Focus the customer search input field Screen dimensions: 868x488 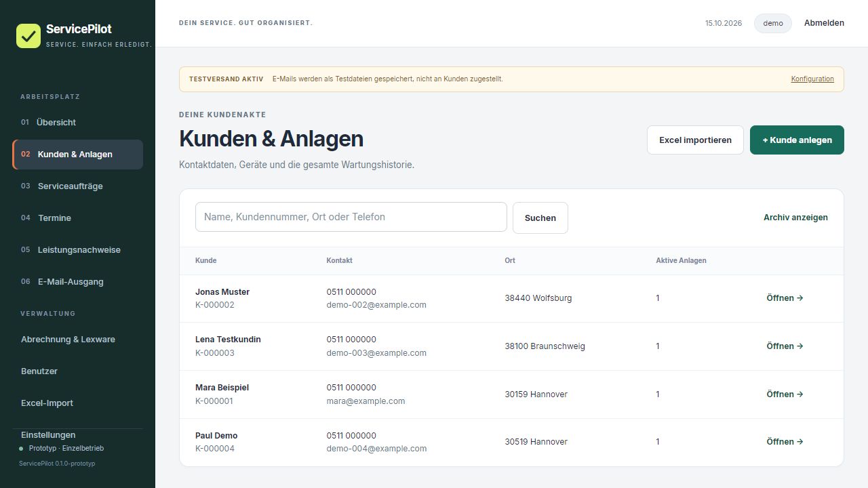(351, 217)
